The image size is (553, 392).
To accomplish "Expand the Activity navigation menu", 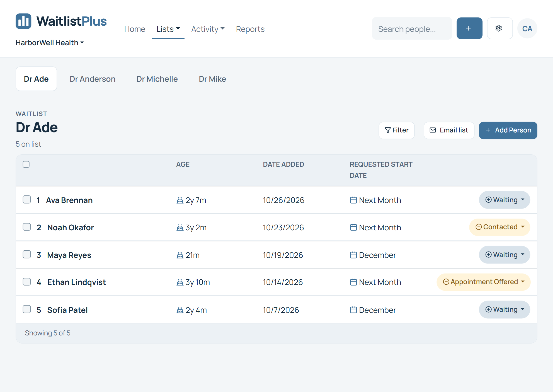I will pos(208,29).
